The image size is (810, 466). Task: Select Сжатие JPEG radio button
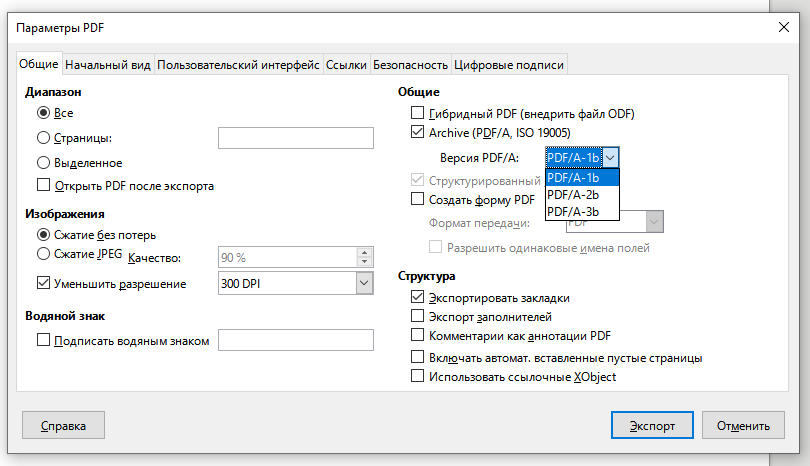43,254
